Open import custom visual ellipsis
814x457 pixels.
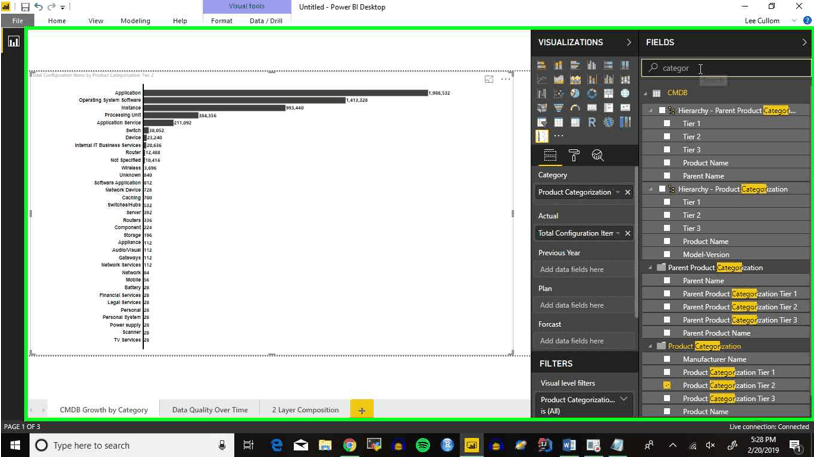pyautogui.click(x=559, y=136)
